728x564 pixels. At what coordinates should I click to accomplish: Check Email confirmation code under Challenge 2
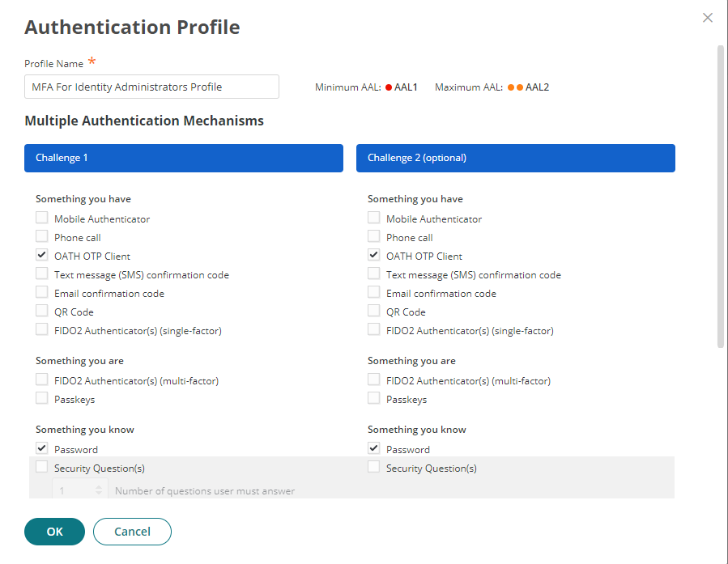click(374, 292)
